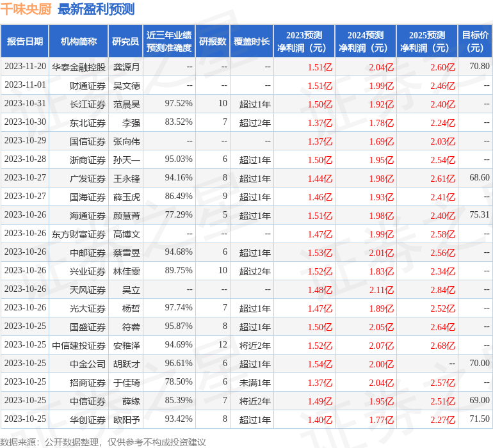Click researcher 高博文

(x=126, y=234)
